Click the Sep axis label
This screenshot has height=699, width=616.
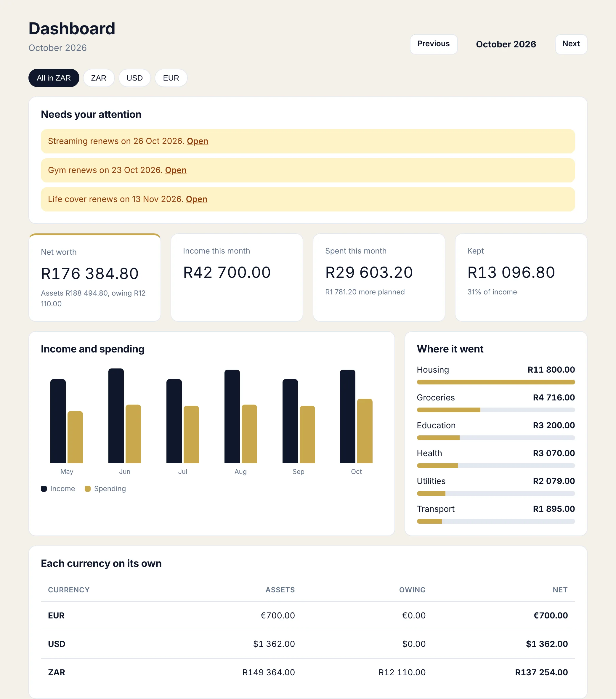click(x=298, y=472)
